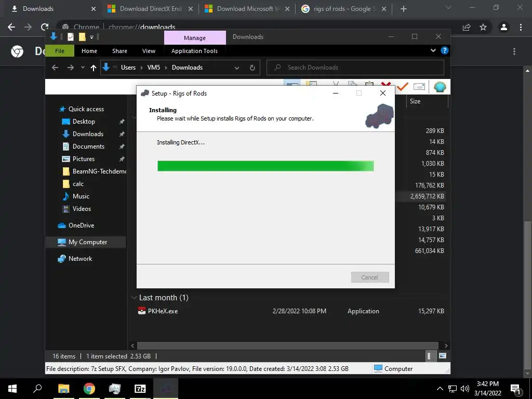
Task: Open 7-Zip from the taskbar
Action: pos(140,389)
